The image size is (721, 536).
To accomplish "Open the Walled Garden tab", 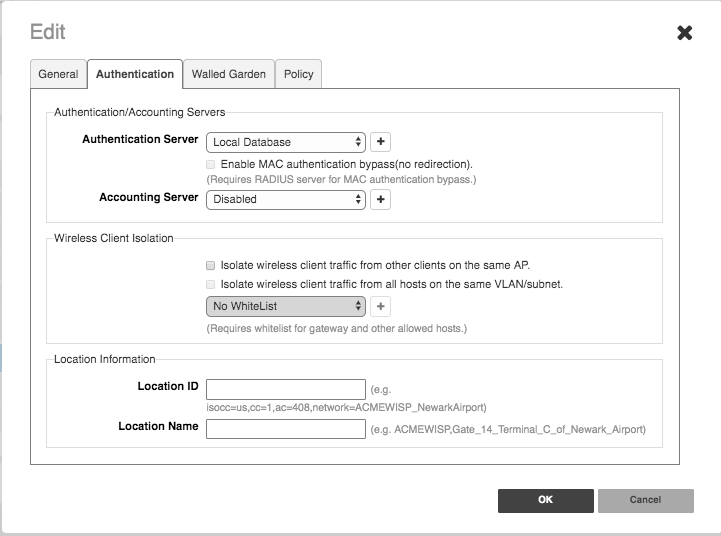I will coord(229,74).
